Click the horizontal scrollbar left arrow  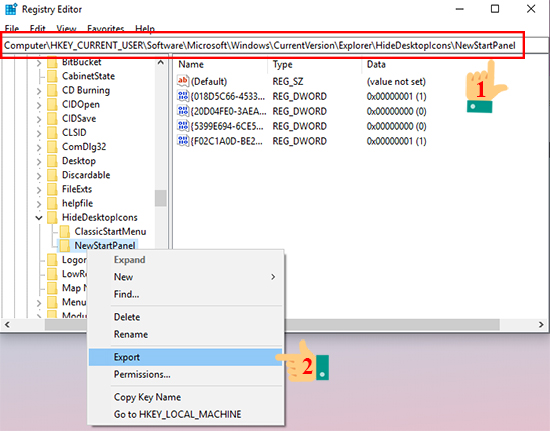[7, 325]
